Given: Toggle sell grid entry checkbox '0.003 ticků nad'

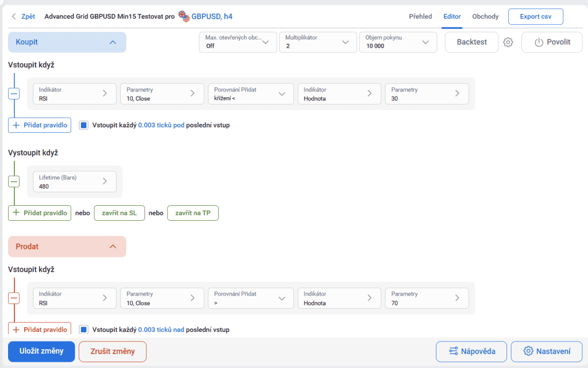Looking at the screenshot, I should pyautogui.click(x=84, y=329).
